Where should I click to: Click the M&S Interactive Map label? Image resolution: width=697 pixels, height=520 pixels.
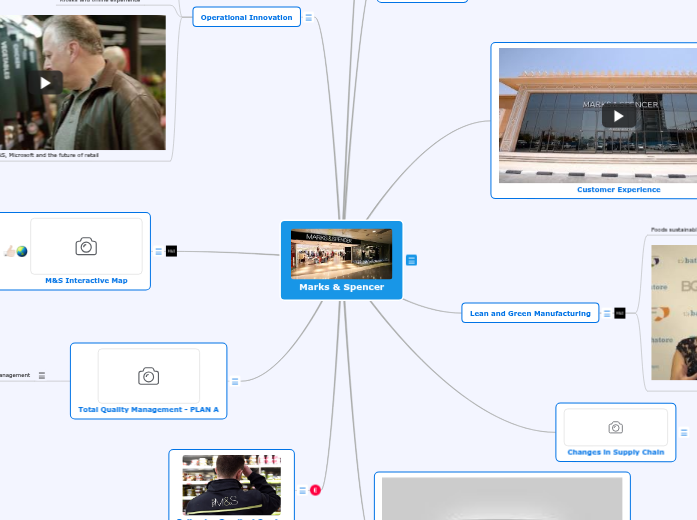point(86,280)
